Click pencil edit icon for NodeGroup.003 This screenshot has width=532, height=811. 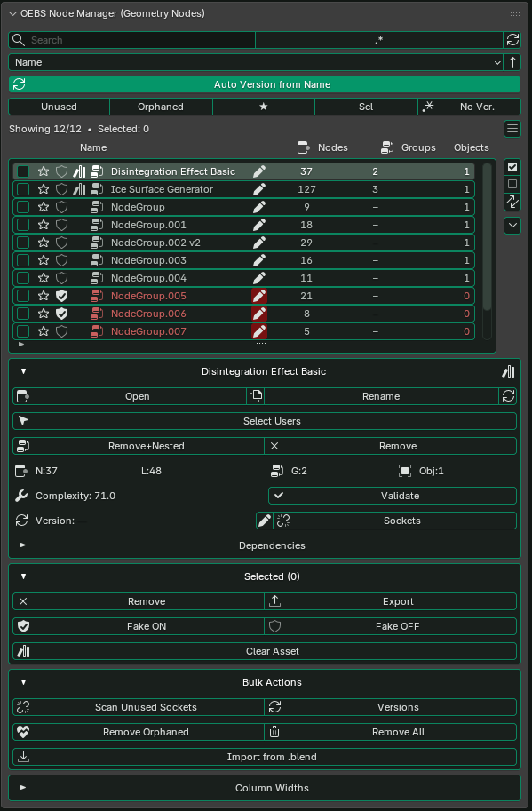[x=259, y=260]
